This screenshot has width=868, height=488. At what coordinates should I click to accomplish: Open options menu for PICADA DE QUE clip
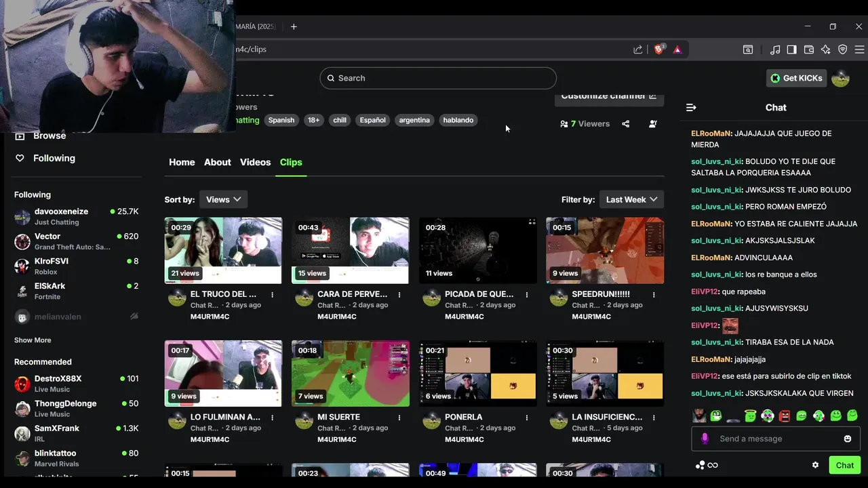[x=527, y=295]
